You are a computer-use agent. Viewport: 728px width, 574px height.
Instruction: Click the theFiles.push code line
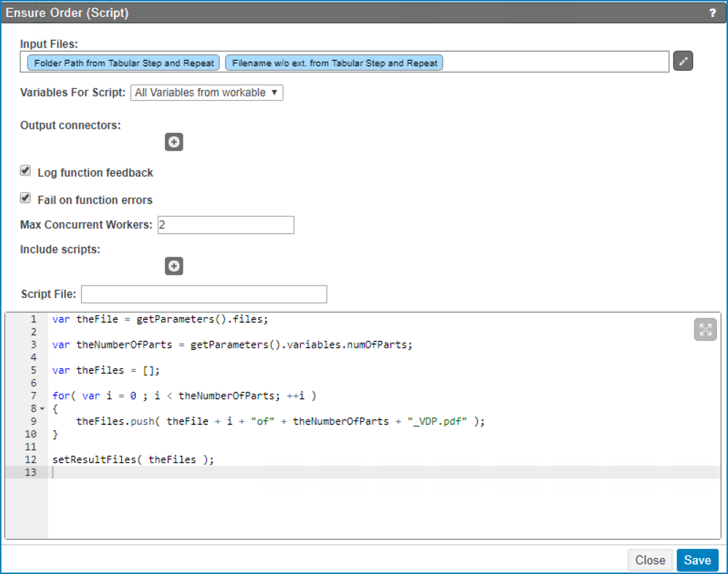(280, 421)
